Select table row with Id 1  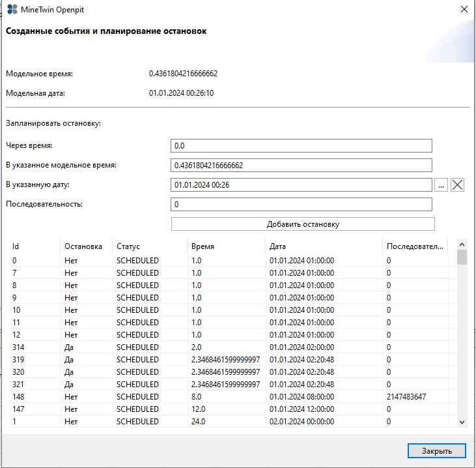point(232,422)
